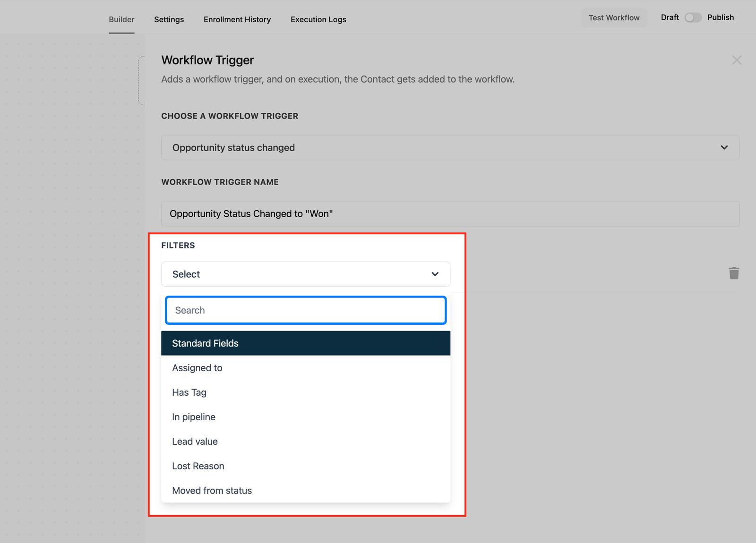Toggle Draft to Publish switch

693,17
